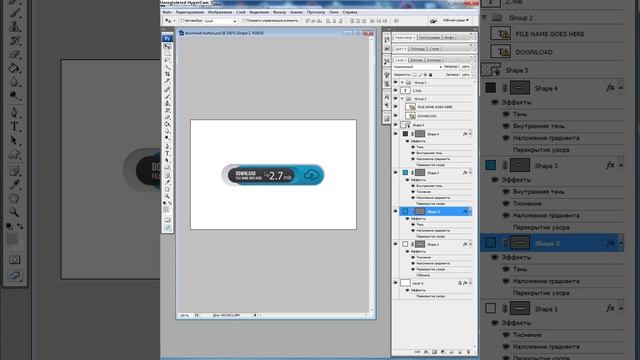Click Lock All icon in Layers panel

pos(430,75)
